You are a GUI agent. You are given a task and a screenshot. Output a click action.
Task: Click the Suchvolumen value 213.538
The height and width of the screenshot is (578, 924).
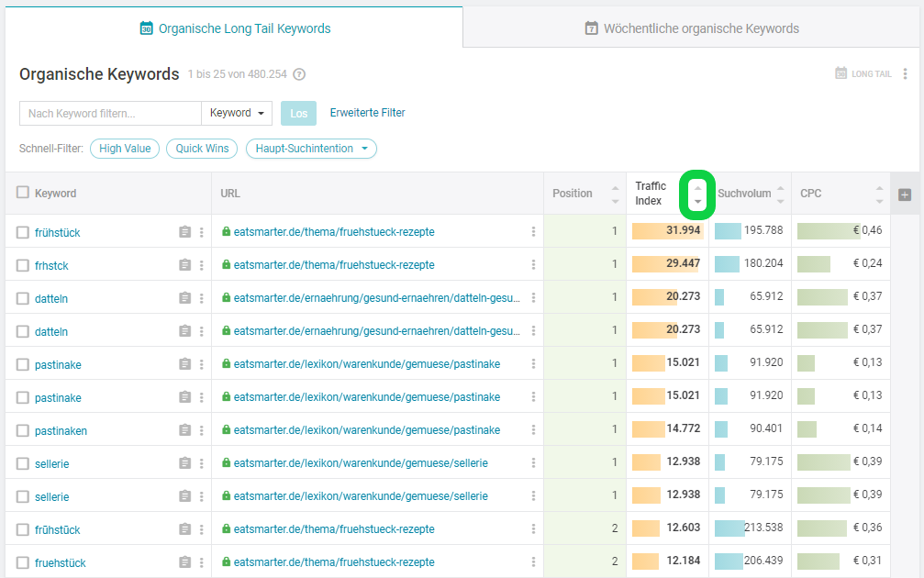(763, 527)
